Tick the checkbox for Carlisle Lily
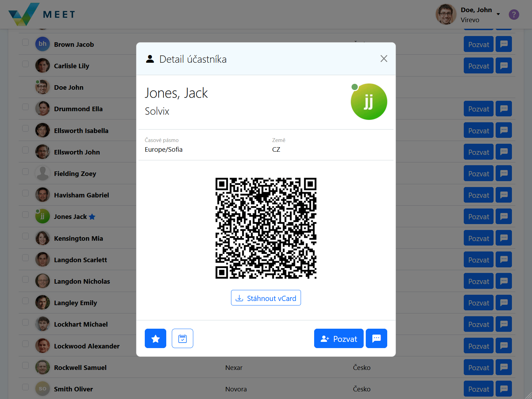Screen dimensions: 532x399 tap(26, 64)
